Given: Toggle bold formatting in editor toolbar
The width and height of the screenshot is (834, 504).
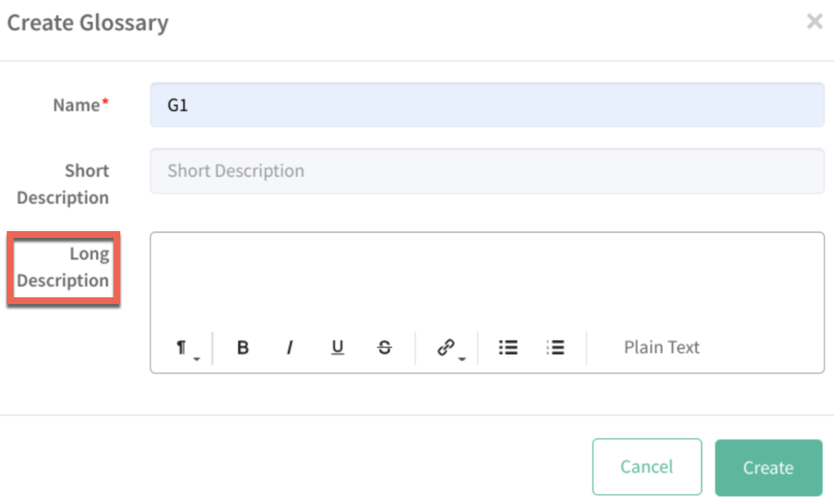Looking at the screenshot, I should coord(243,348).
